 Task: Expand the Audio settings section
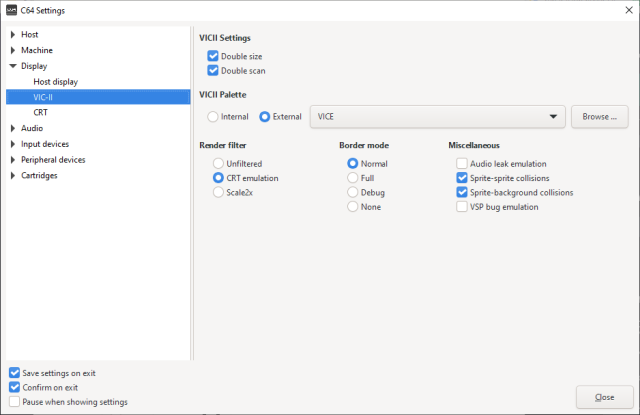tap(13, 128)
